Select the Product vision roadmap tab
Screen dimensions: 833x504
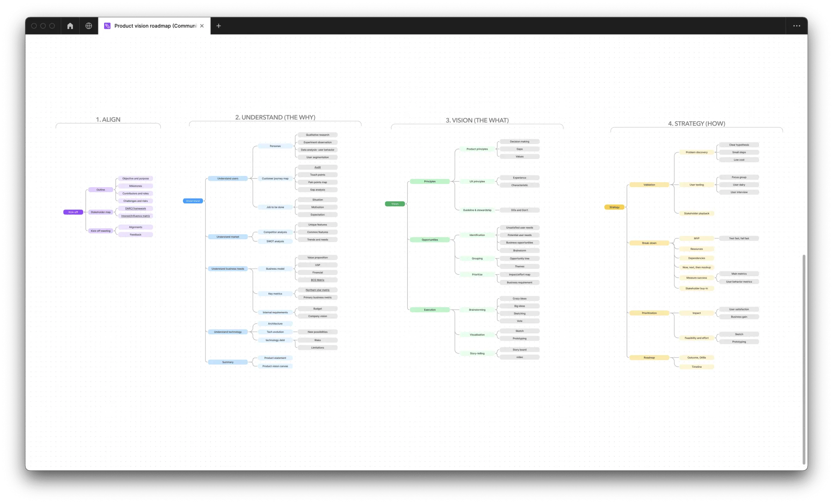pyautogui.click(x=155, y=26)
